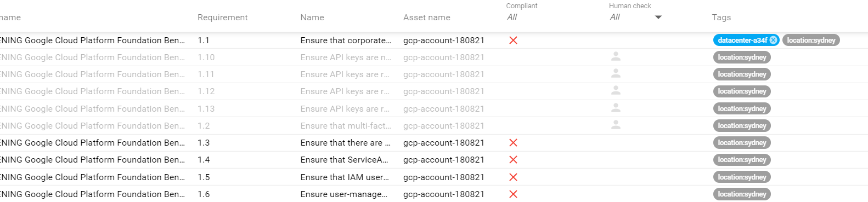This screenshot has width=868, height=202.
Task: Select requirement cell 1.1
Action: [x=204, y=40]
